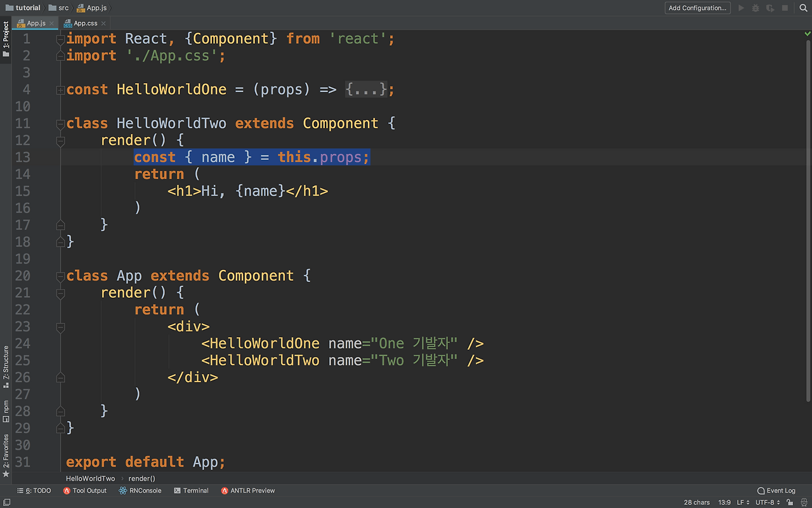Screen dimensions: 812x508
Task: Close the App.css editor tab
Action: (104, 23)
